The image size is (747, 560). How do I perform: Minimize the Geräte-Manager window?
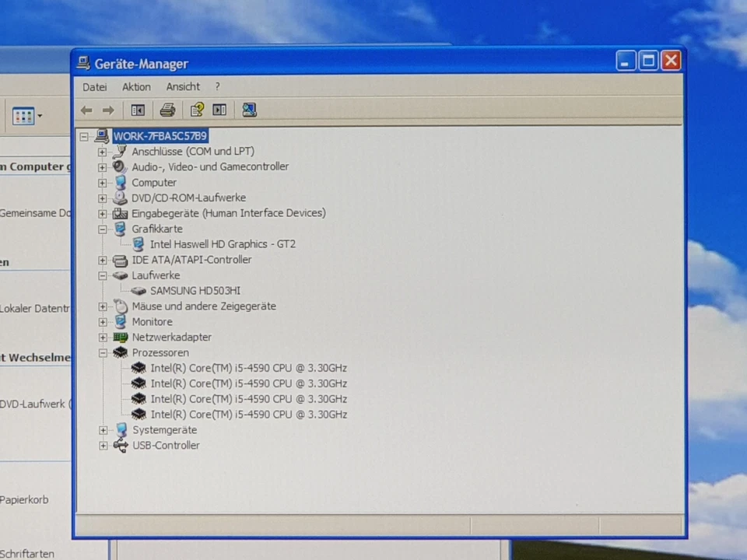[626, 61]
